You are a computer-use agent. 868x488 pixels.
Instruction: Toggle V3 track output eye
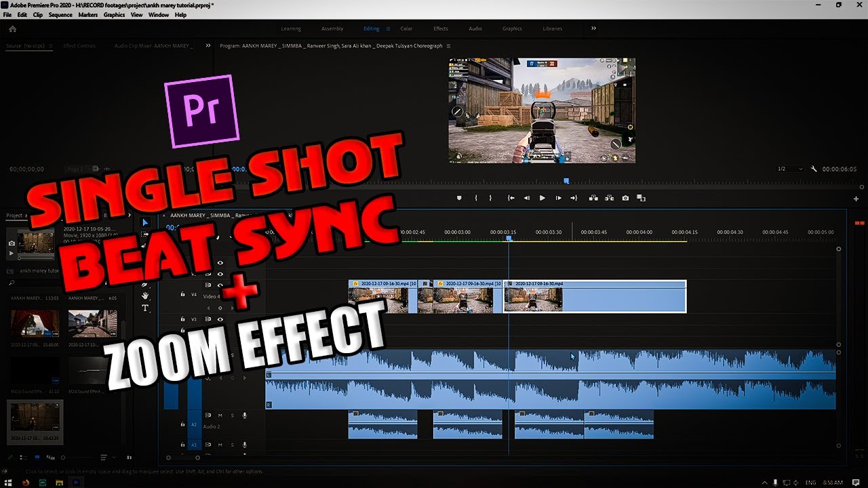(x=220, y=319)
